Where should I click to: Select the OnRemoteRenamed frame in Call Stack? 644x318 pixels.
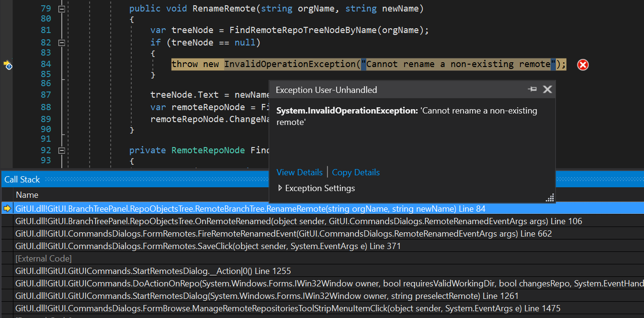pyautogui.click(x=192, y=221)
